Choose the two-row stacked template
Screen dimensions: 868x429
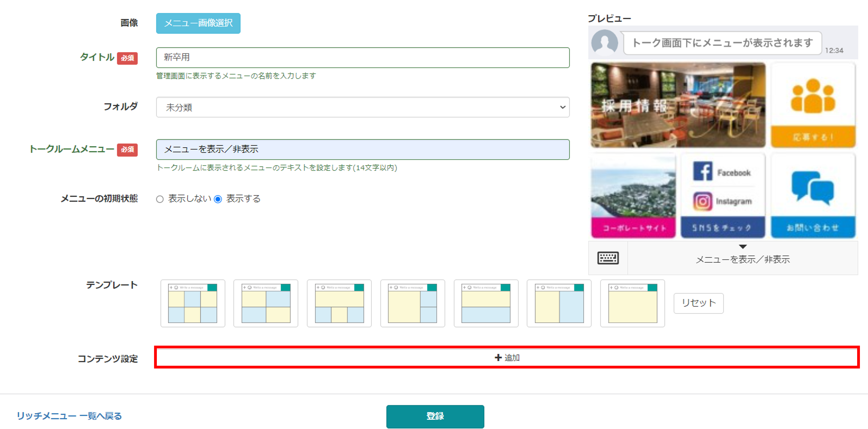486,303
